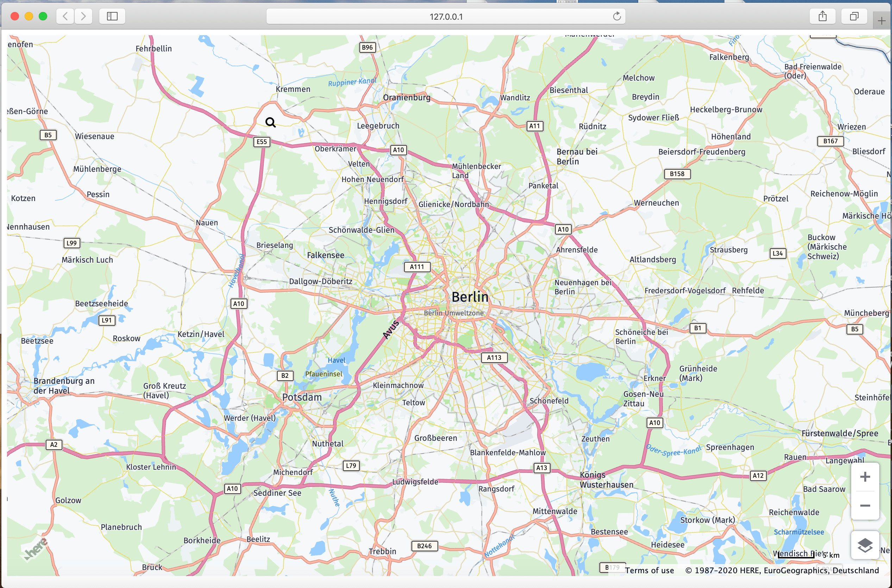This screenshot has height=588, width=892.
Task: Click the map zoom out minus button
Action: (x=865, y=506)
